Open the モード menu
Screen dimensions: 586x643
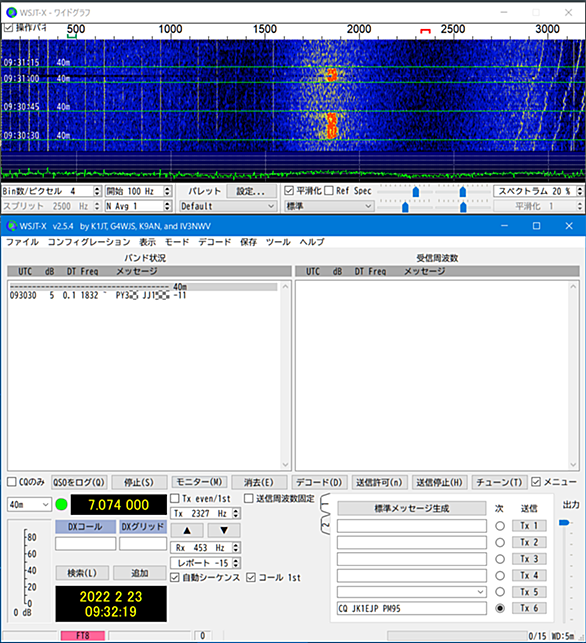tap(177, 242)
